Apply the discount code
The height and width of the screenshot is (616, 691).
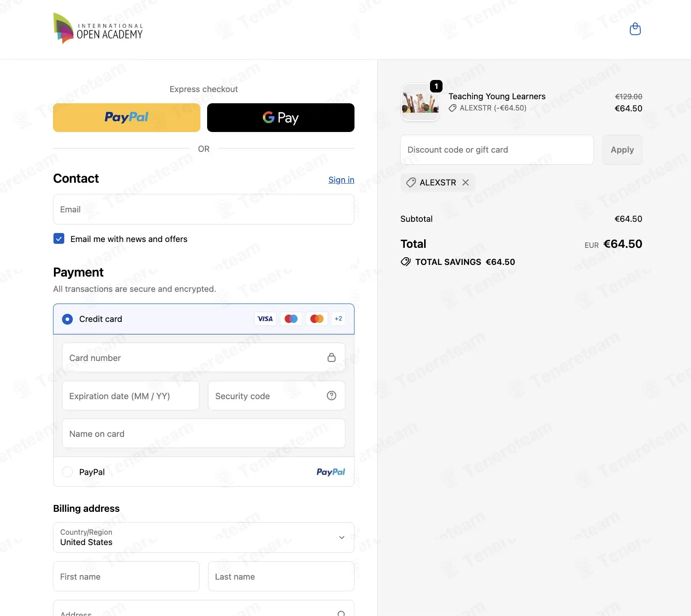point(622,150)
